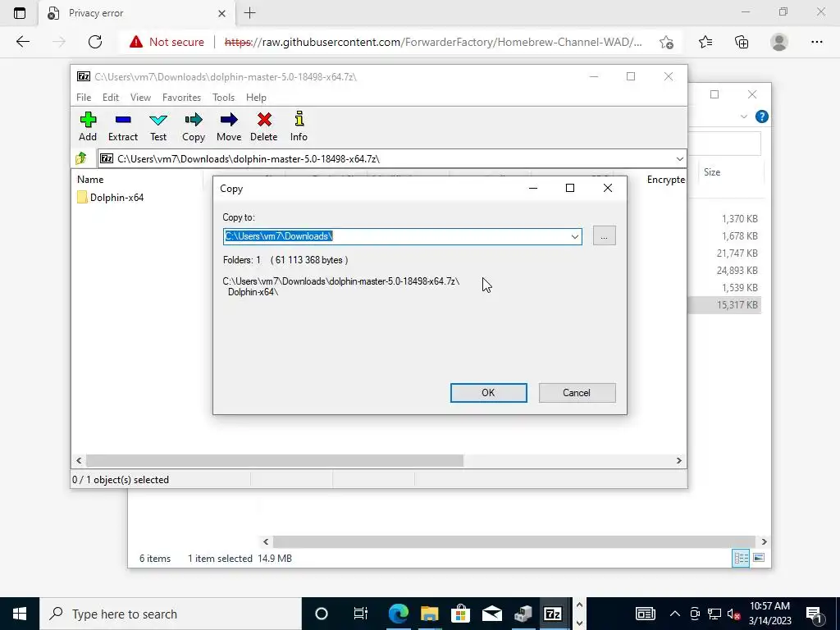Expand the Copy to path dropdown
This screenshot has width=840, height=630.
pos(575,236)
